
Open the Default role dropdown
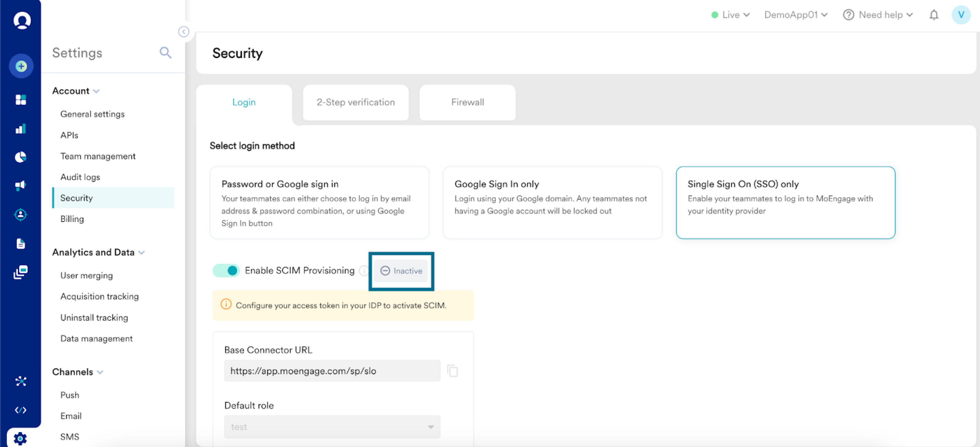pyautogui.click(x=332, y=426)
